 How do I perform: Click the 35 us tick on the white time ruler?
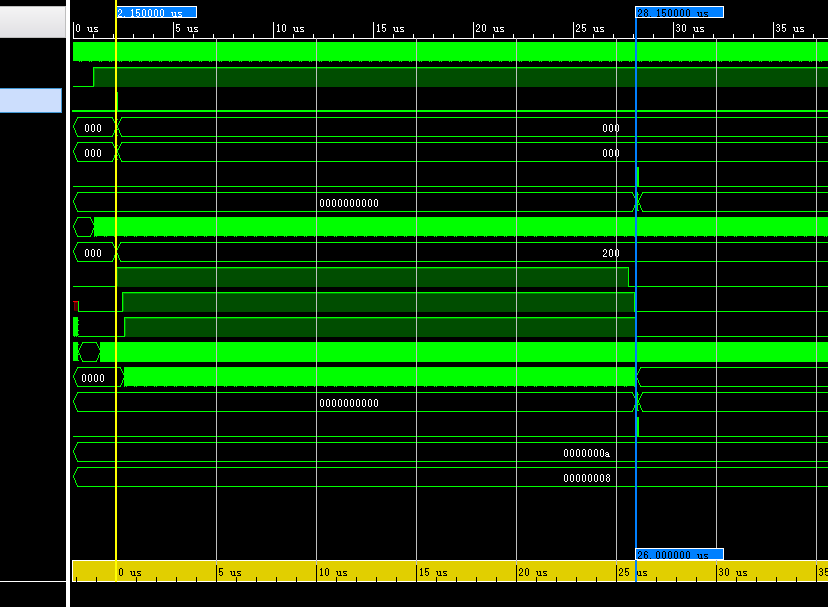789,29
